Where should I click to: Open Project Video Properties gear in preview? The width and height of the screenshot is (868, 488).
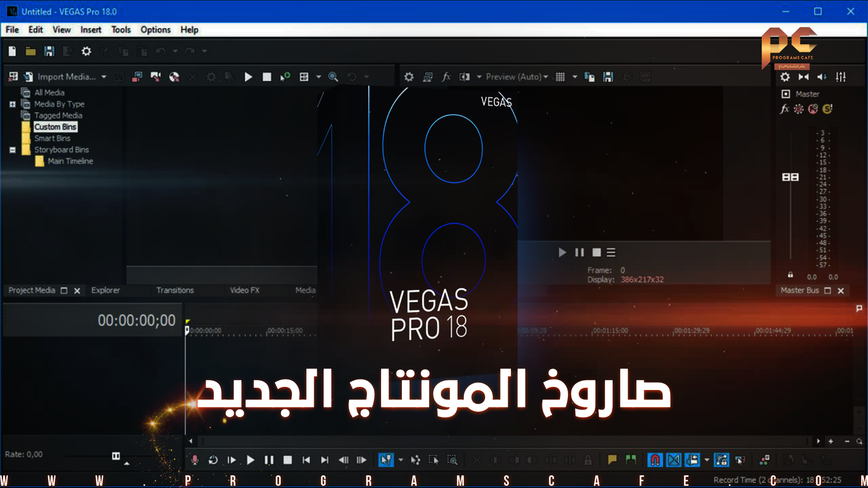[x=409, y=77]
